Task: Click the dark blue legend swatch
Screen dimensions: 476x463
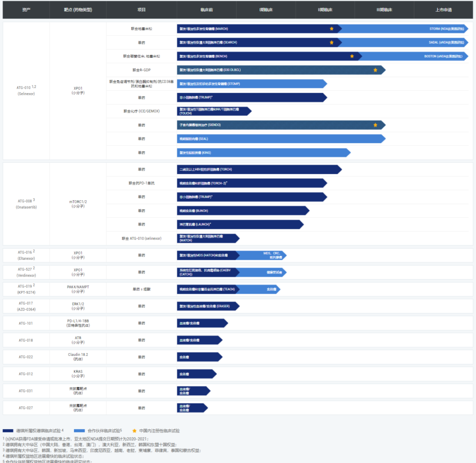Action: pyautogui.click(x=8, y=430)
